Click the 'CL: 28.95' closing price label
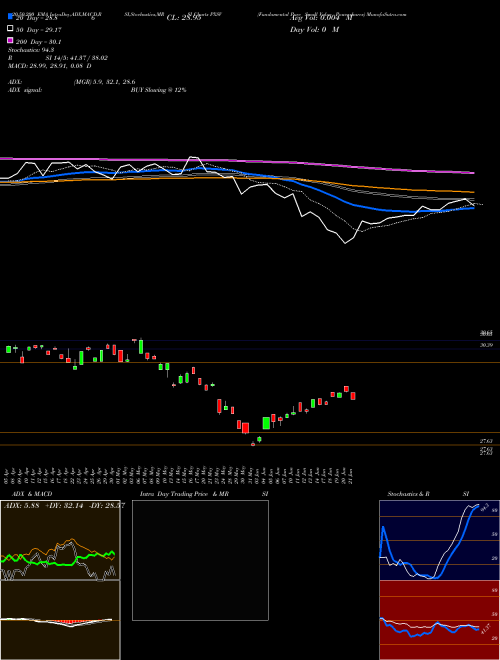The image size is (500, 660). 184,18
